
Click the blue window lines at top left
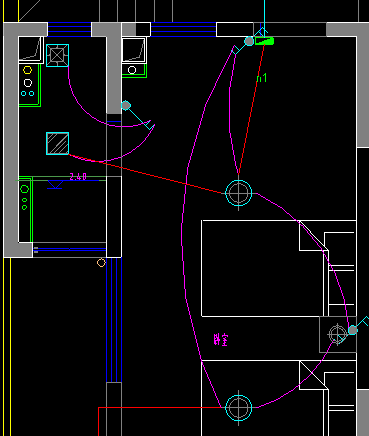coord(69,29)
